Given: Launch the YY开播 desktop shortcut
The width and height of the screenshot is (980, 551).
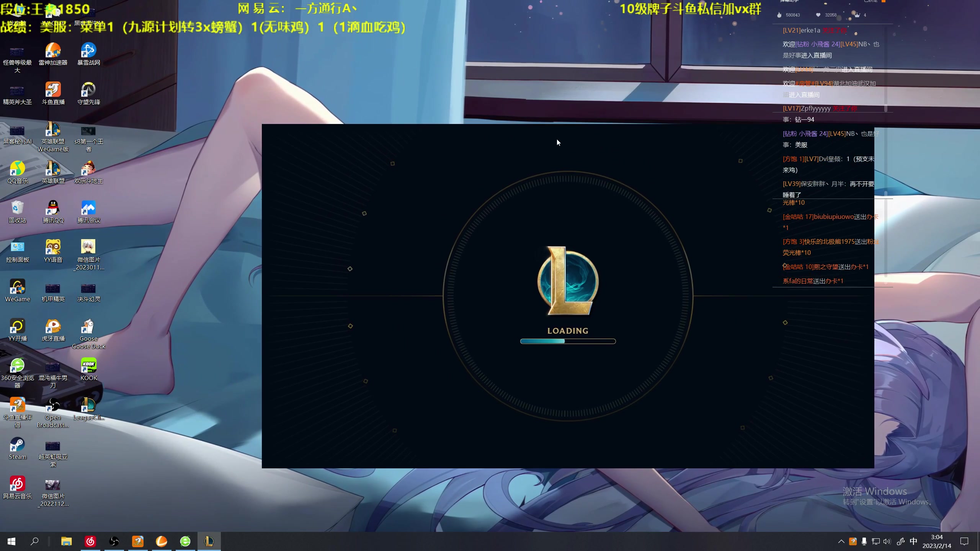Looking at the screenshot, I should click(x=17, y=330).
